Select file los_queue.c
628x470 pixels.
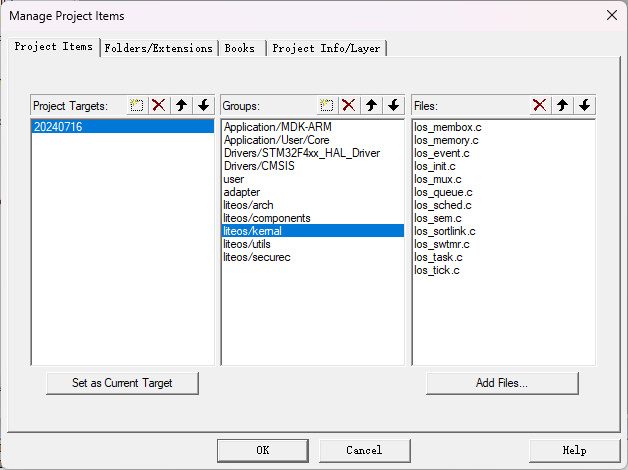tap(503, 192)
